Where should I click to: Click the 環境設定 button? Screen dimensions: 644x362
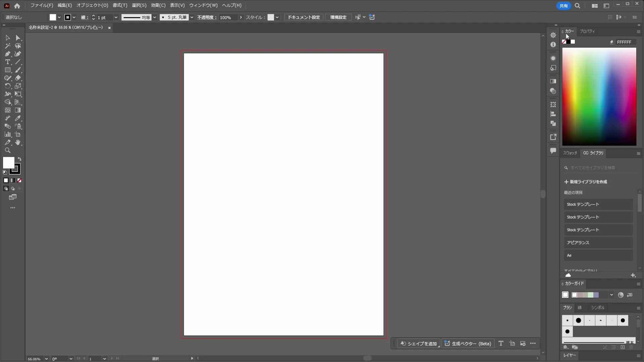338,17
